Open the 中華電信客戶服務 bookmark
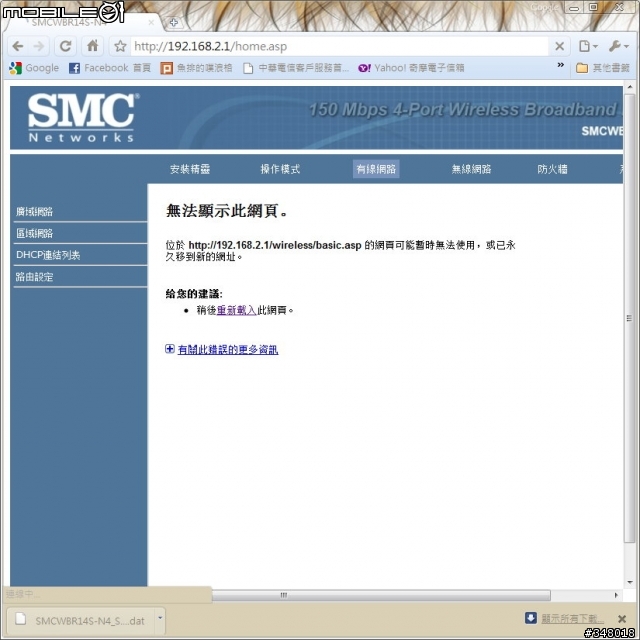This screenshot has width=640, height=641. point(296,68)
